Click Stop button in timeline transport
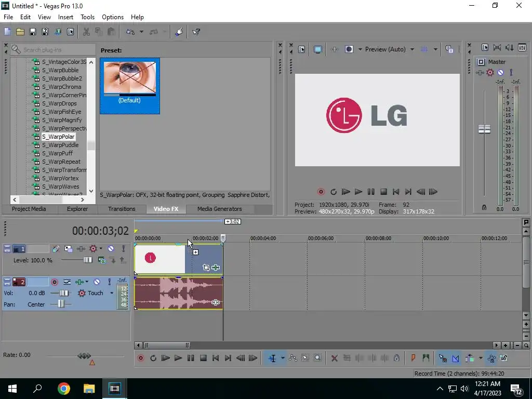The width and height of the screenshot is (532, 399). click(203, 358)
